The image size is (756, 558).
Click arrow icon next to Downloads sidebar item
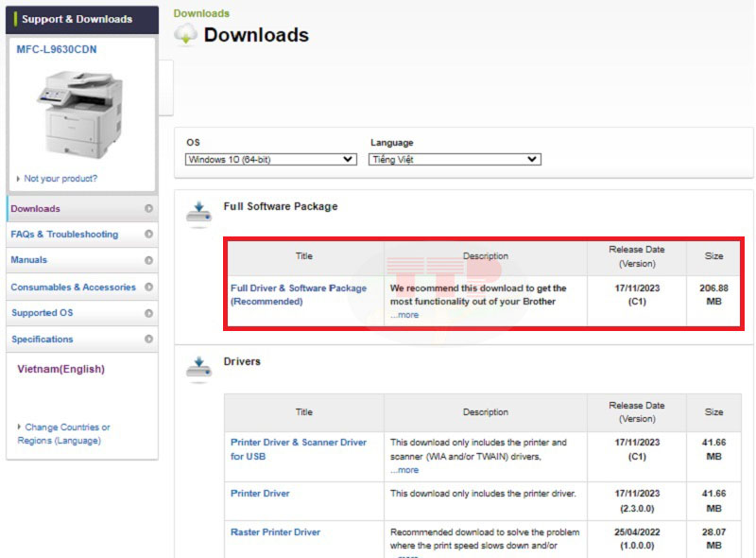(x=148, y=209)
